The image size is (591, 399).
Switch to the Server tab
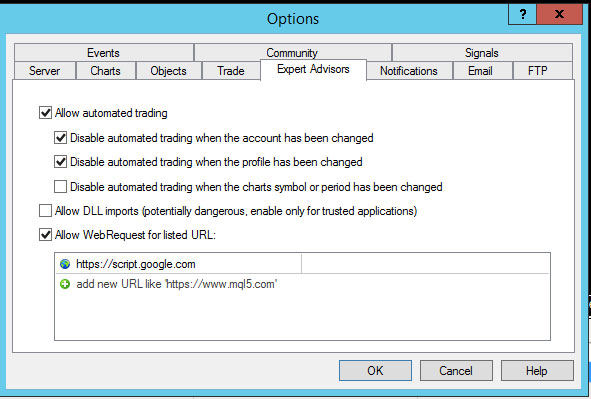point(44,71)
